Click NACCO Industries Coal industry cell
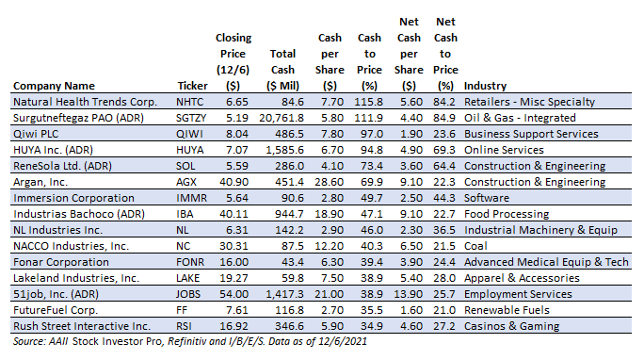Viewport: 644px width, 360px height. pos(475,246)
